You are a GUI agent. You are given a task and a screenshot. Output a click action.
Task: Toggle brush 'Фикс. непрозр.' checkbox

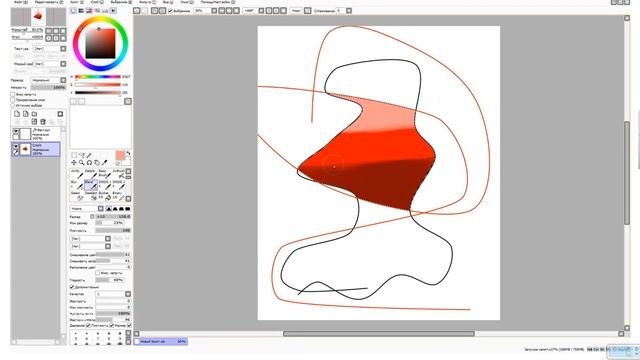pos(98,273)
